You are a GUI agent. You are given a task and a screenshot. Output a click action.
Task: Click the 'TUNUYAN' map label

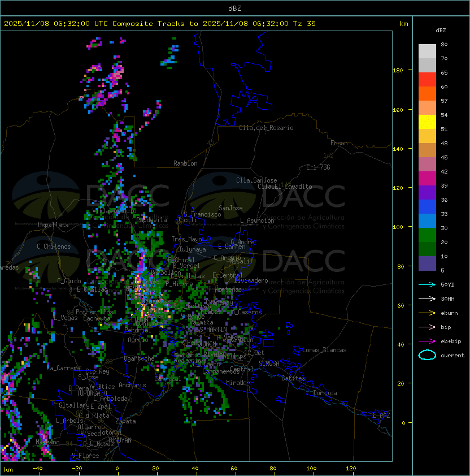(x=120, y=440)
